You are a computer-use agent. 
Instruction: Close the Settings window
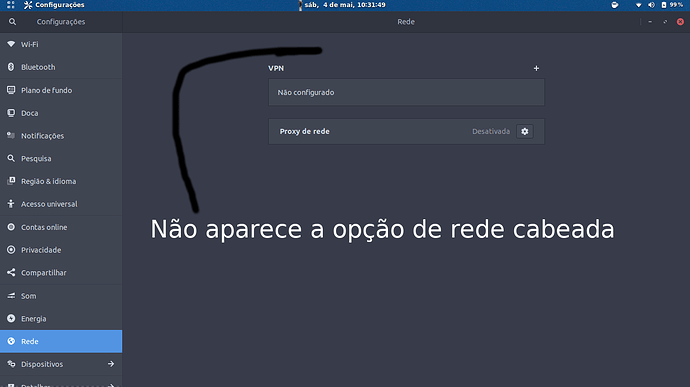click(680, 22)
